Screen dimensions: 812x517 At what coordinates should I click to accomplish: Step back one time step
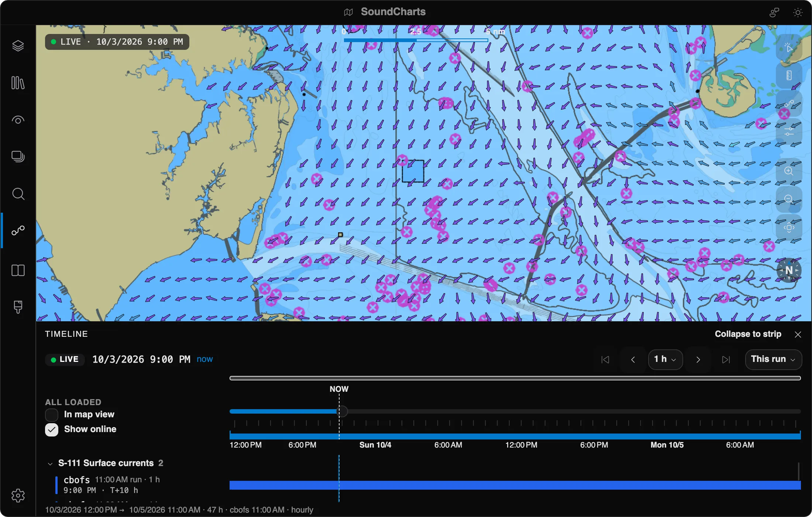point(633,360)
